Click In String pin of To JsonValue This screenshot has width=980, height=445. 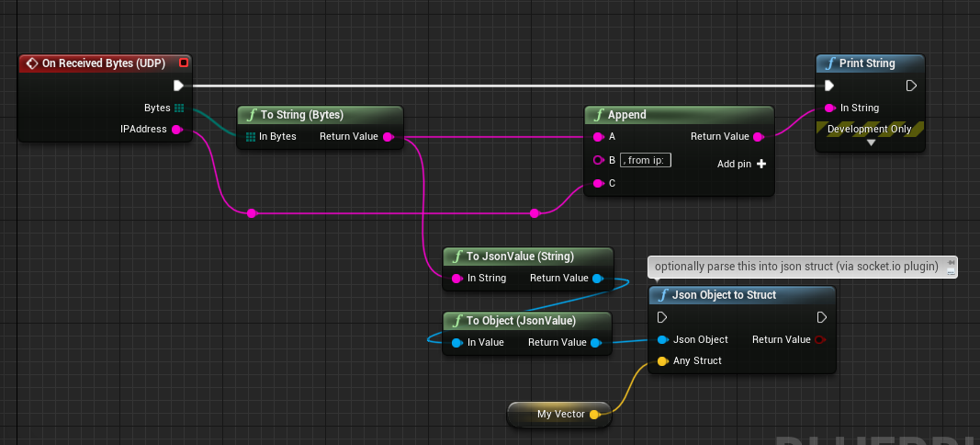click(456, 279)
